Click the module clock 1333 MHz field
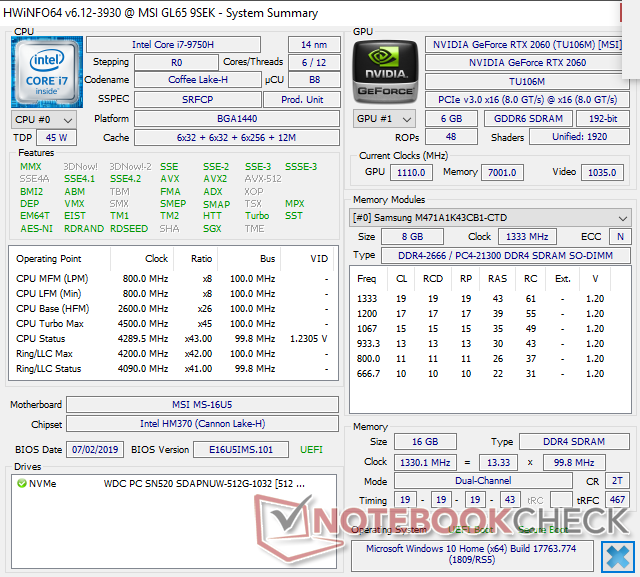Viewport: 640px width, 577px height. tap(527, 237)
